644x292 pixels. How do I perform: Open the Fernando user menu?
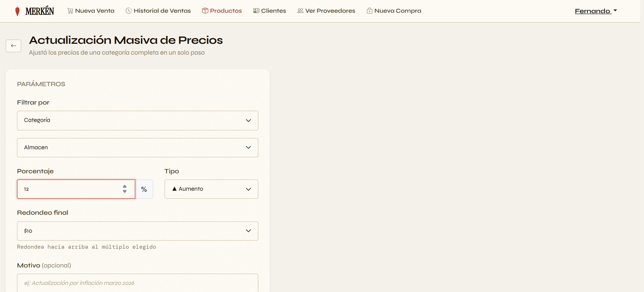[x=596, y=11]
